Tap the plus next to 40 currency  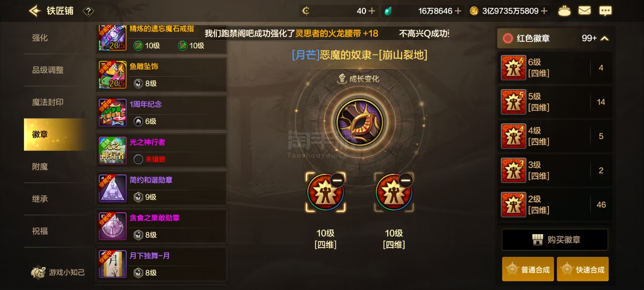pyautogui.click(x=372, y=11)
